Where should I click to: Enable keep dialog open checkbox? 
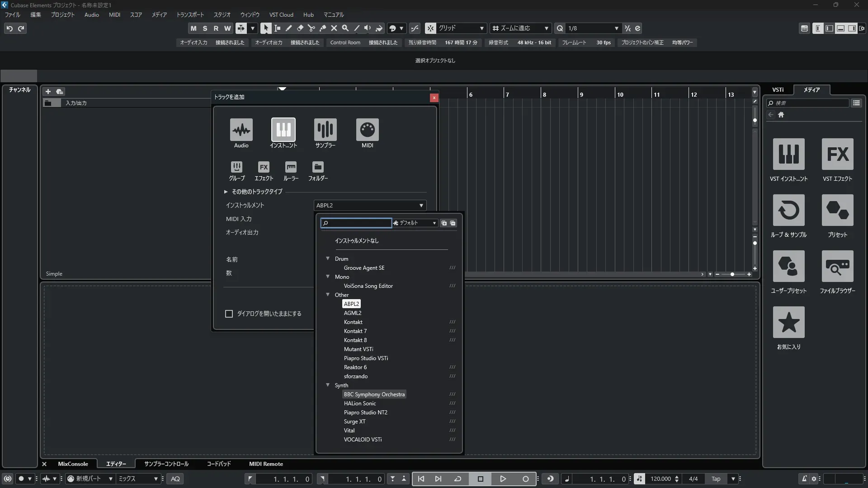229,314
